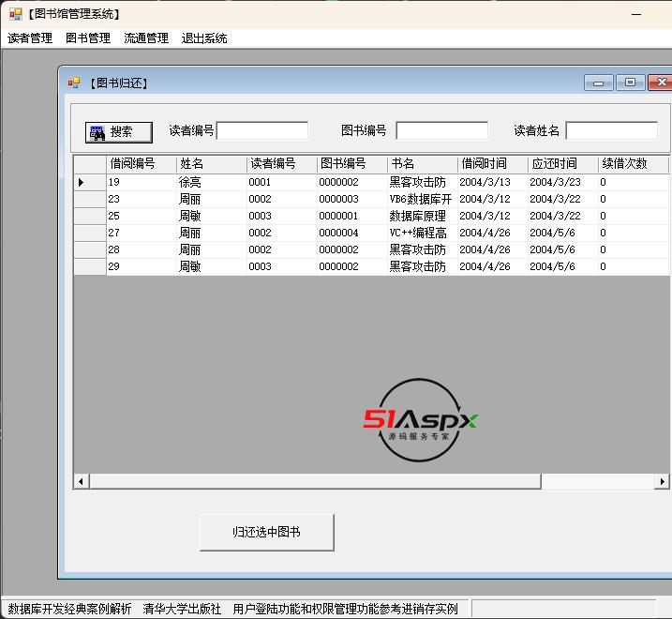Select the row with 借阅编号 27
The width and height of the screenshot is (672, 619).
click(141, 233)
